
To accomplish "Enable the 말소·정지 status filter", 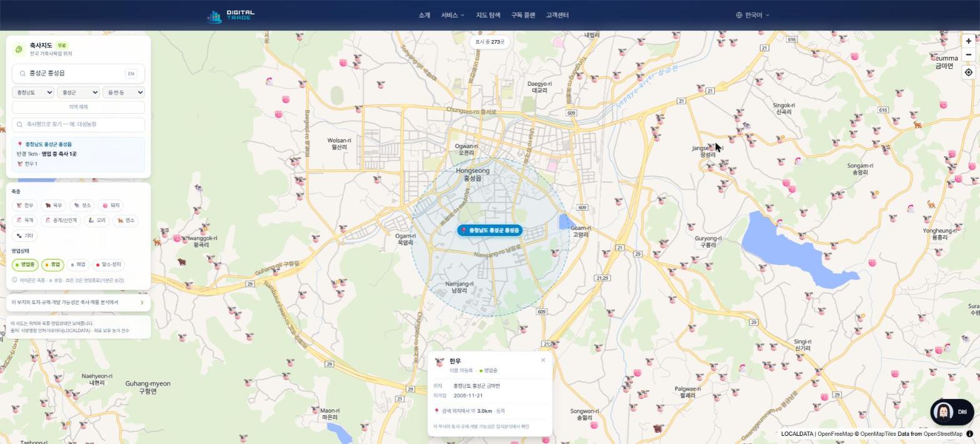I will [x=108, y=265].
